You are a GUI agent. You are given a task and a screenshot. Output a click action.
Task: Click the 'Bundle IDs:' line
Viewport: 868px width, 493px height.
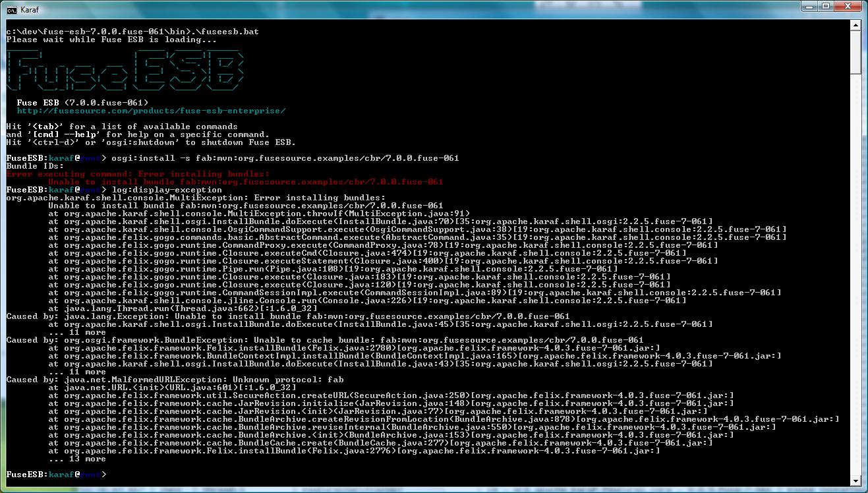35,166
